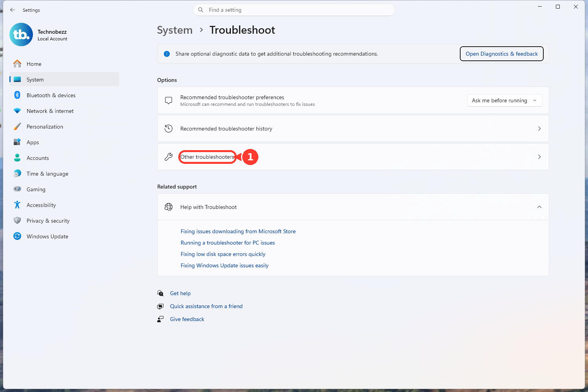Open Time & language settings
Screen dimensions: 588x392
(x=64, y=173)
